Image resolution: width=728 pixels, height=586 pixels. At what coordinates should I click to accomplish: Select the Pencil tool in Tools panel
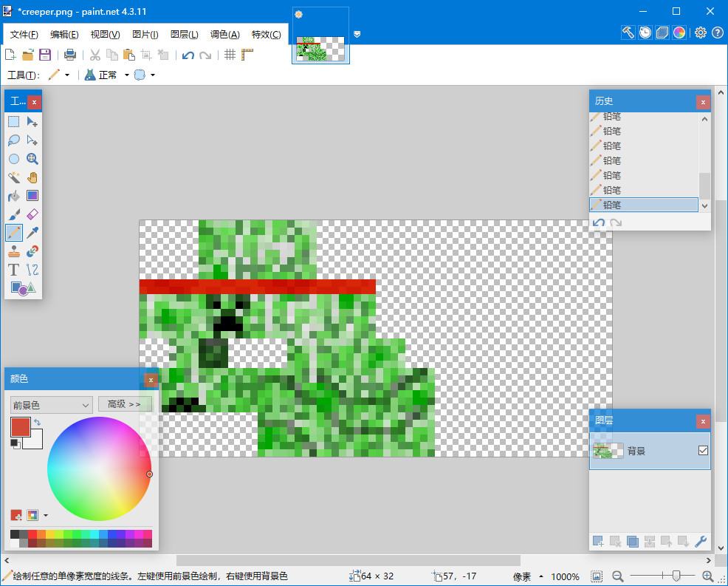click(x=14, y=232)
